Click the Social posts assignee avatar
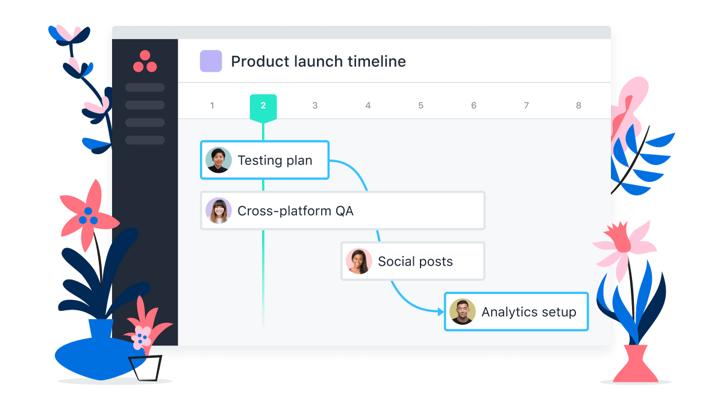The height and width of the screenshot is (400, 723). 359,261
